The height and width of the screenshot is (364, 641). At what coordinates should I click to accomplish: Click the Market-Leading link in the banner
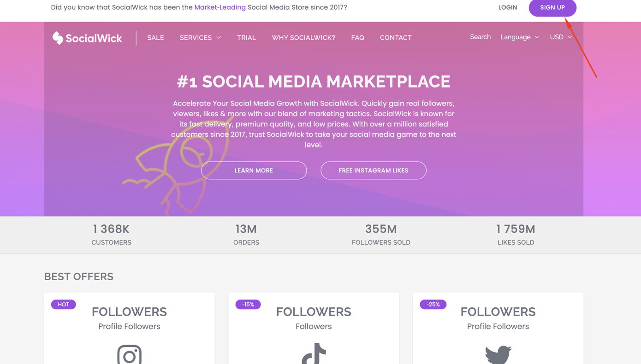point(220,7)
